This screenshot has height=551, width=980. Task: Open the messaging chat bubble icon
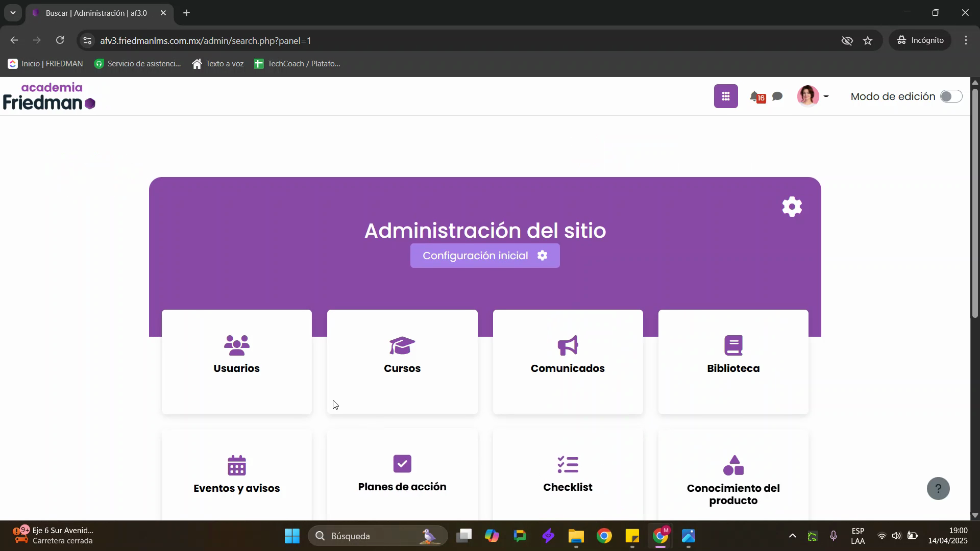[x=777, y=96]
